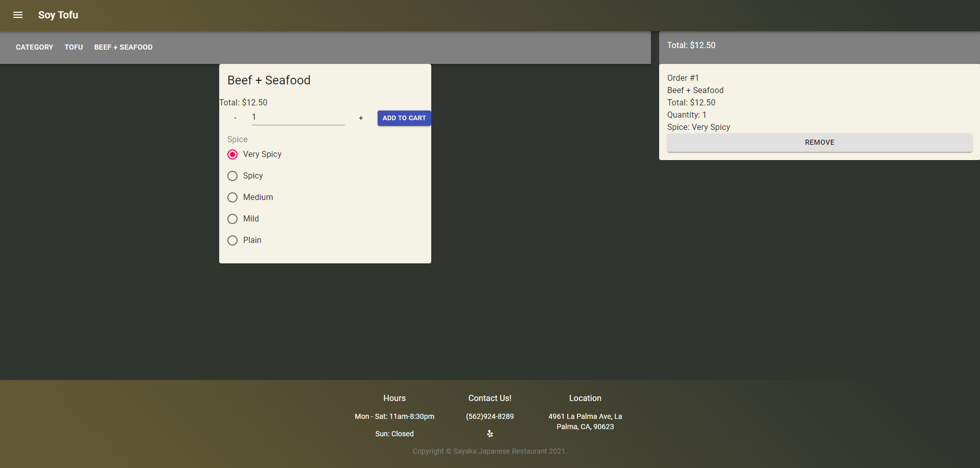Pick the Plain spice option

[x=232, y=240]
